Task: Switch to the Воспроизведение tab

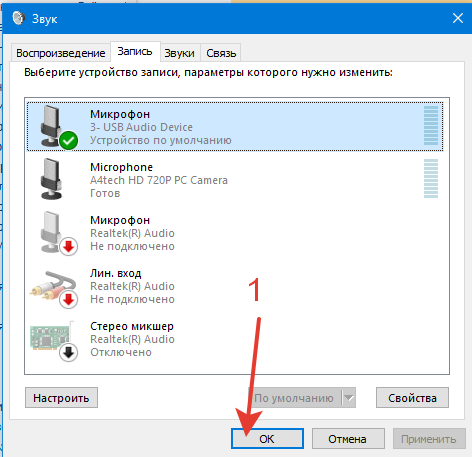Action: click(x=61, y=53)
